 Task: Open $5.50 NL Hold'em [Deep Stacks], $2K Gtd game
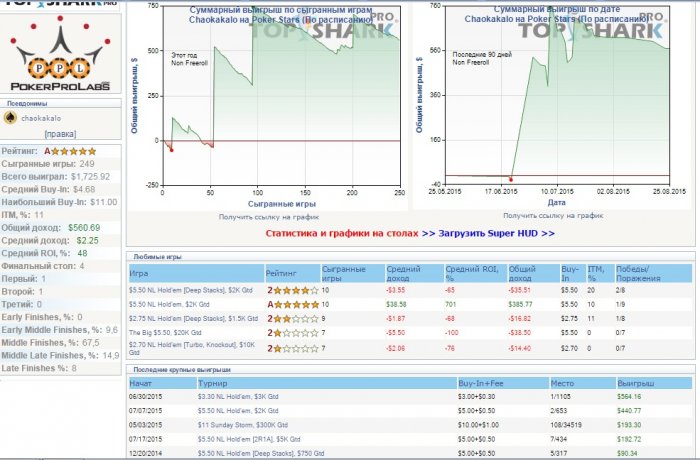tap(191, 290)
